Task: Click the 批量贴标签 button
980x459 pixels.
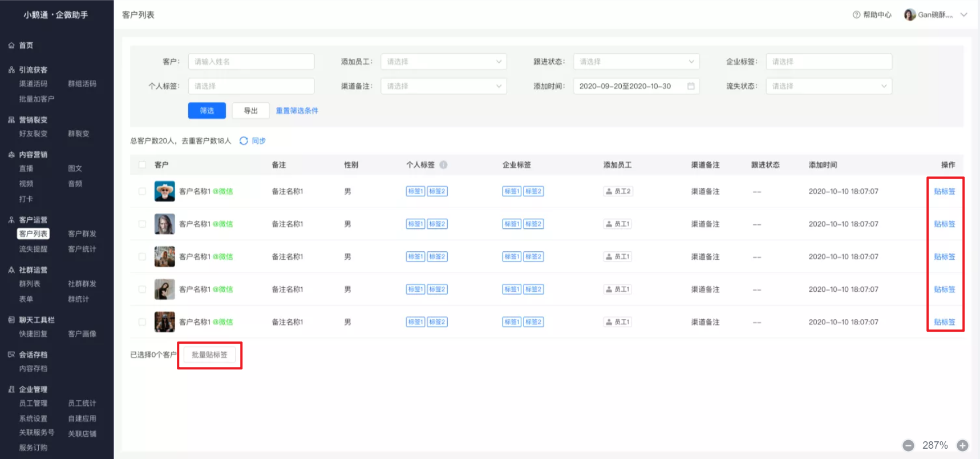Action: click(209, 355)
